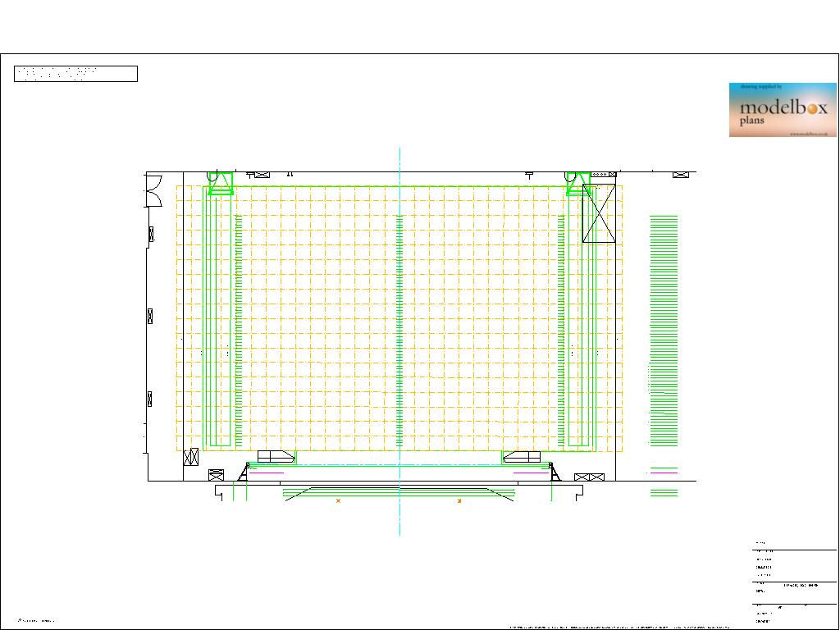
Task: Click the modelbox plans logo image
Action: pos(783,110)
